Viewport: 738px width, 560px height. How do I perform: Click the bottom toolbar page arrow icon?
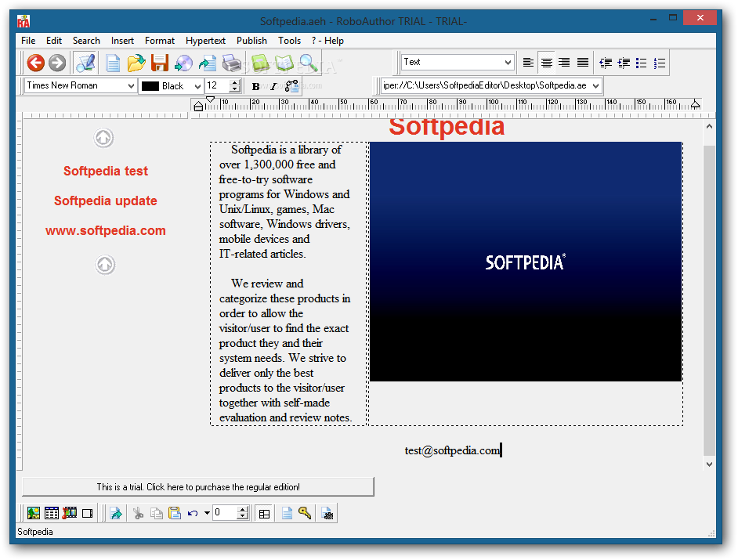[116, 514]
